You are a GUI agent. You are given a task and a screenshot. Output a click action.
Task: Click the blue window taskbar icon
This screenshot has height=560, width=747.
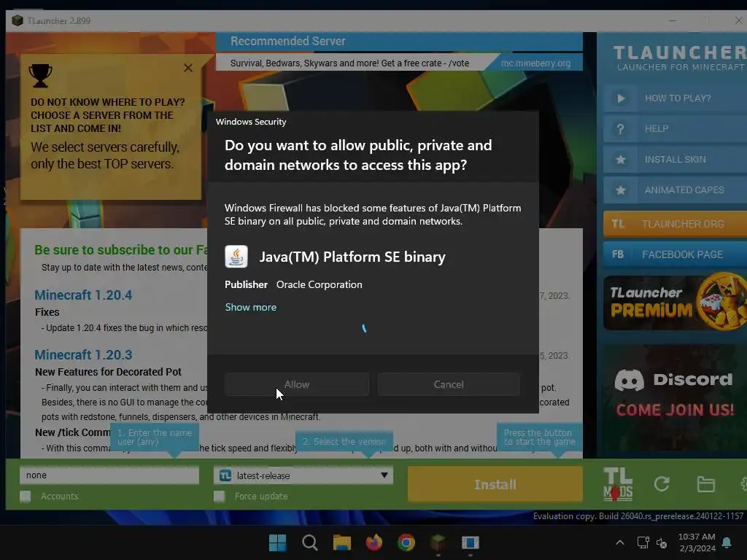coord(471,542)
